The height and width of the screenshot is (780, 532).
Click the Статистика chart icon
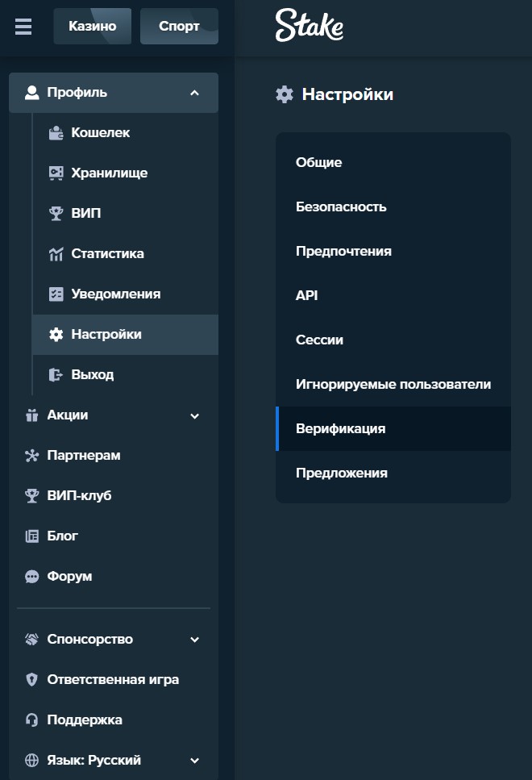tap(56, 253)
